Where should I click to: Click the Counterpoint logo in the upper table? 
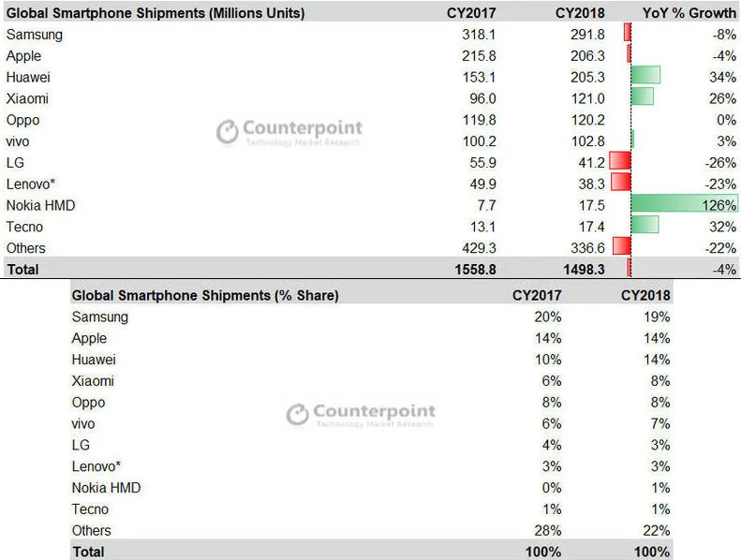click(x=289, y=132)
